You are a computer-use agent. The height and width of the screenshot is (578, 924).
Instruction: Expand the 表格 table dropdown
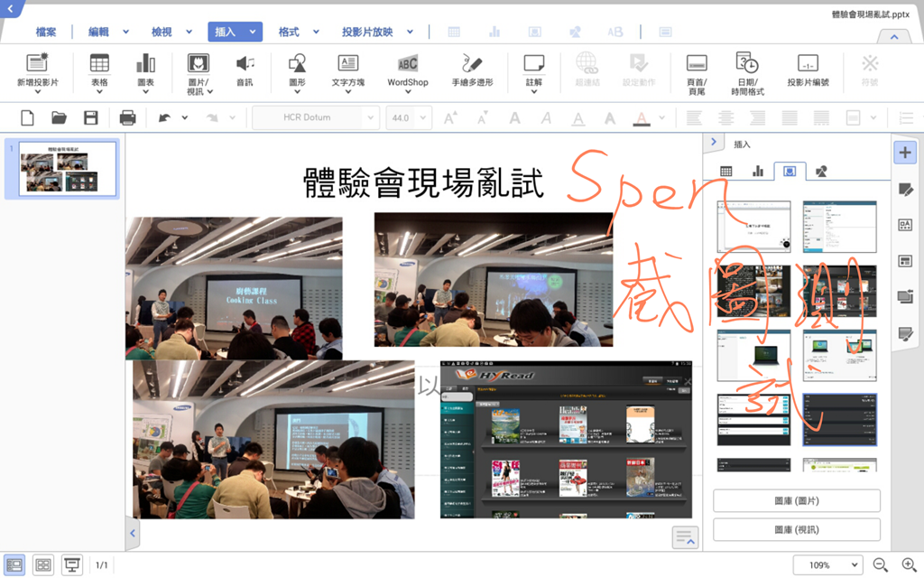click(99, 92)
